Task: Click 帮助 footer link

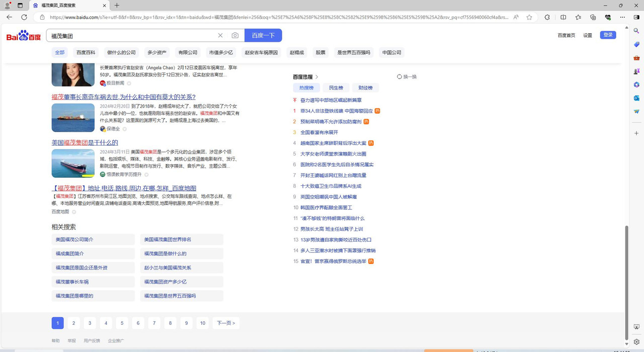Action: coord(55,341)
